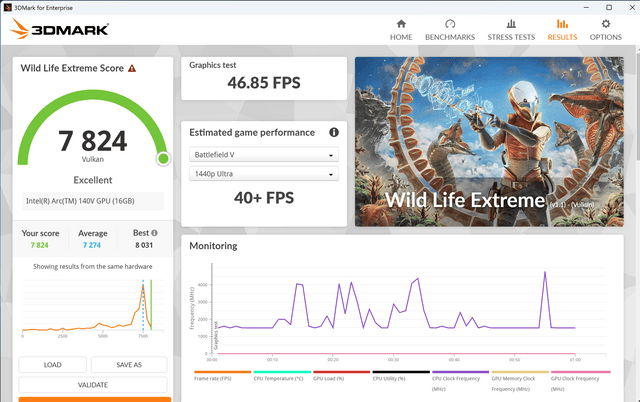Viewport: 640px width, 402px height.
Task: Click the info icon for Estimated game performance
Action: point(334,132)
